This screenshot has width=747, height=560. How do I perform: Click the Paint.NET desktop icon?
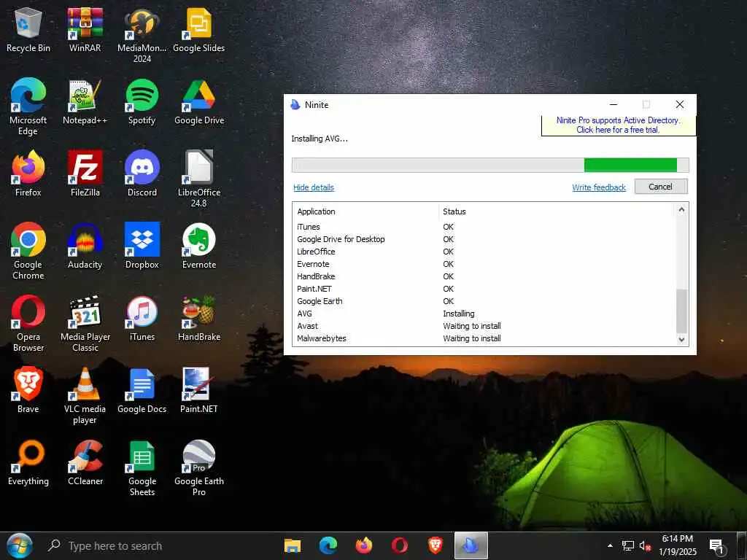click(x=198, y=391)
